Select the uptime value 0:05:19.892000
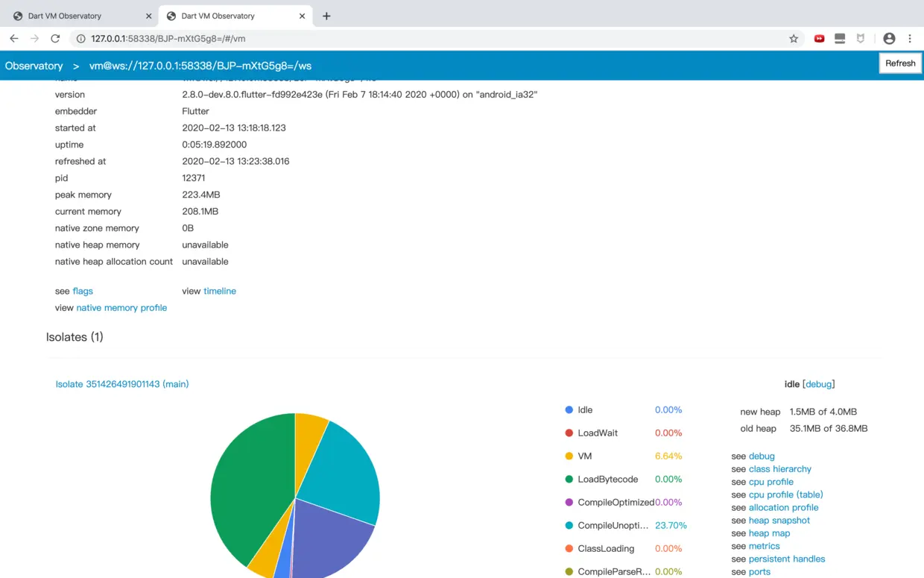Image resolution: width=924 pixels, height=578 pixels. click(x=215, y=145)
